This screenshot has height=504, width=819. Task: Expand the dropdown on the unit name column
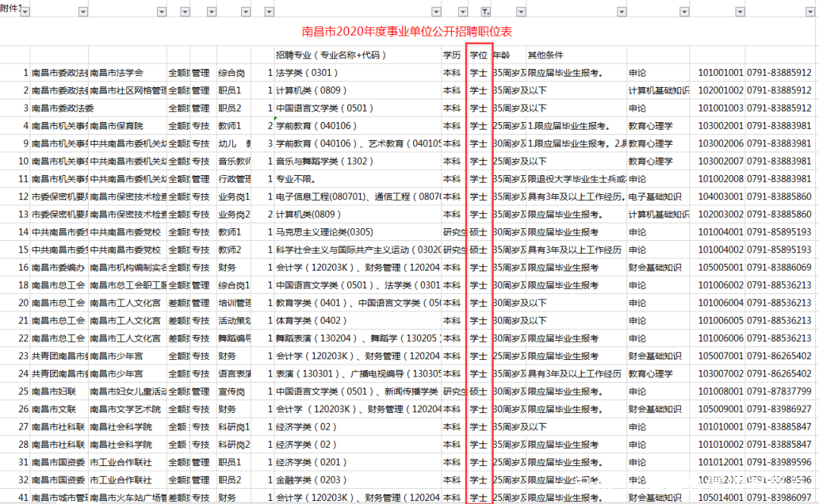click(x=82, y=11)
